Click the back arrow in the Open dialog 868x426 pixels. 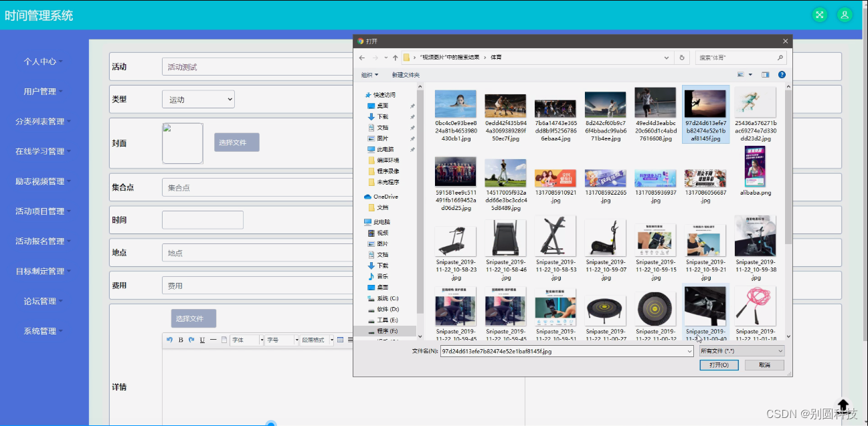click(x=361, y=58)
